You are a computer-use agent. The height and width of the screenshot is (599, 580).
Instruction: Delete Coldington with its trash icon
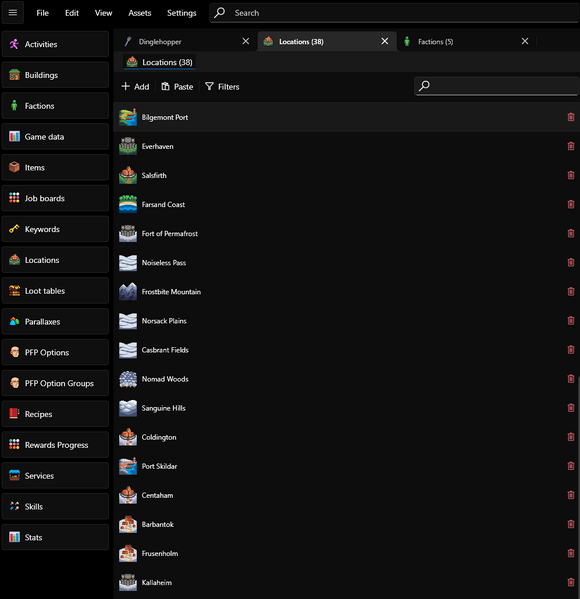pos(571,437)
